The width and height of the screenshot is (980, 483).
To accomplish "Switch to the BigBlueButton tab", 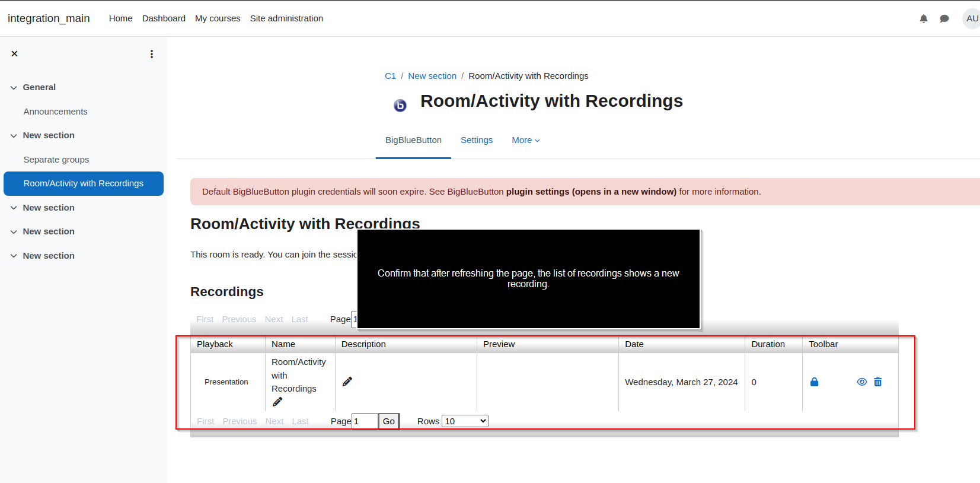I will click(413, 140).
